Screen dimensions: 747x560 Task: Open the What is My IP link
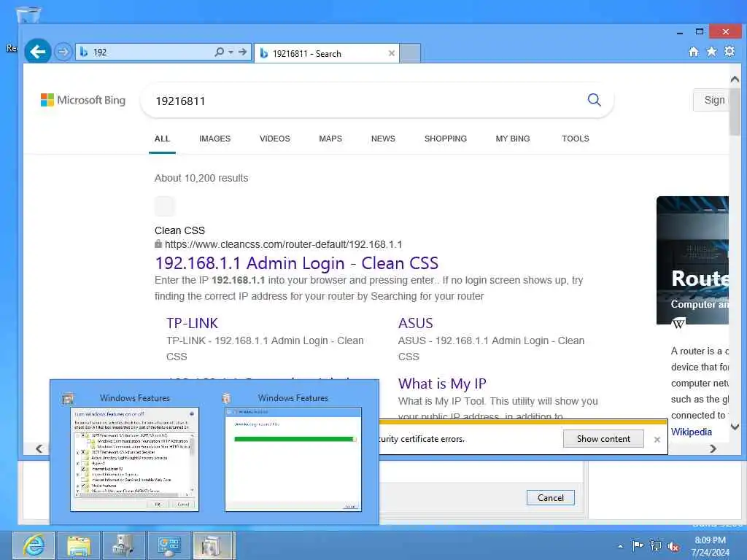(x=442, y=384)
